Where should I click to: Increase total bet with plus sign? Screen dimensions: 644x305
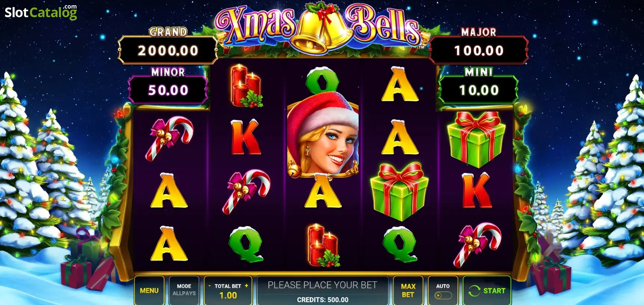[246, 286]
